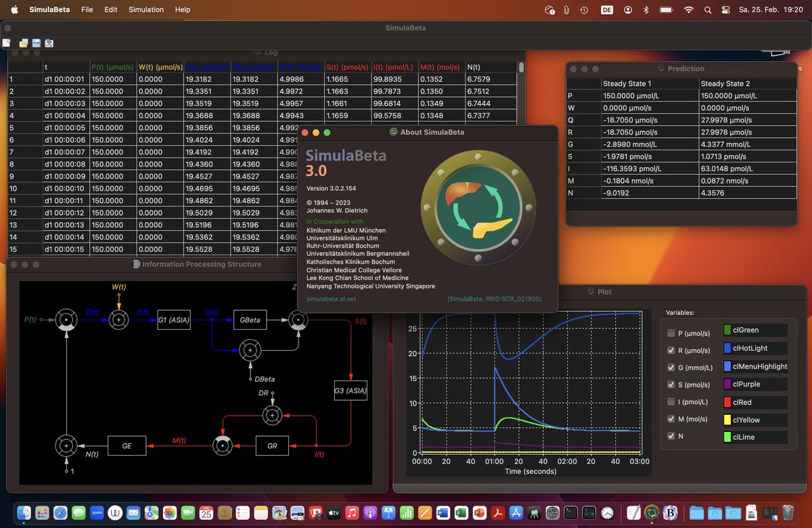Open the Help menu
This screenshot has height=528, width=812.
tap(182, 9)
